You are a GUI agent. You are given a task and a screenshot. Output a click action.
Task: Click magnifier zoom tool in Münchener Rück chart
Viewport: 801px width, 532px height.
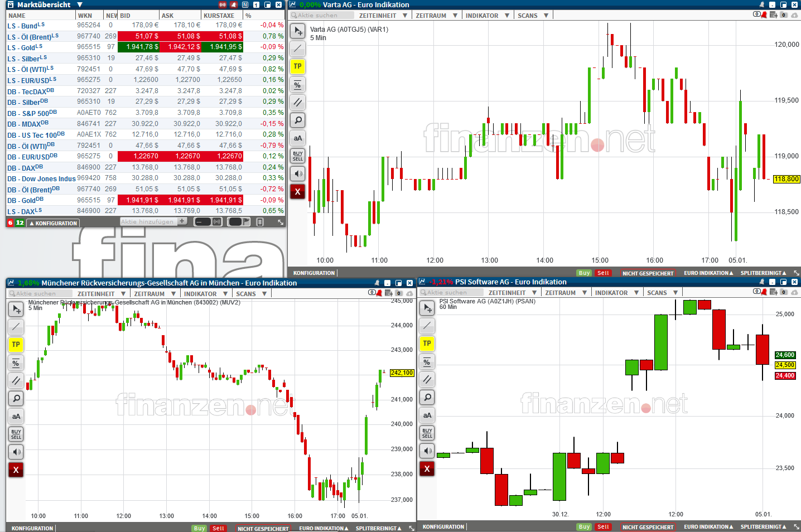[x=16, y=398]
